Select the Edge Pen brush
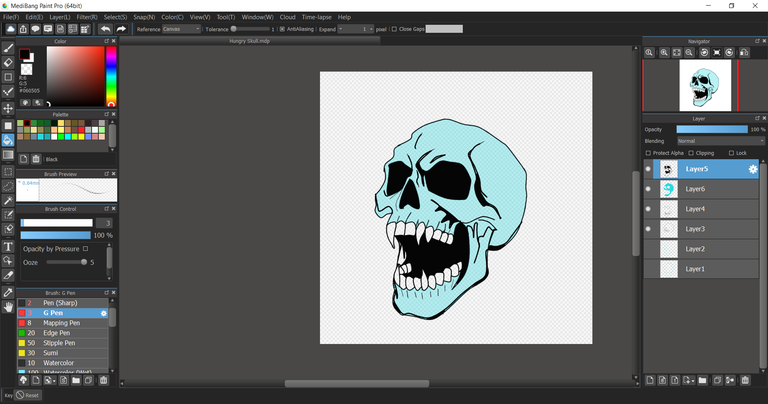 pyautogui.click(x=63, y=333)
